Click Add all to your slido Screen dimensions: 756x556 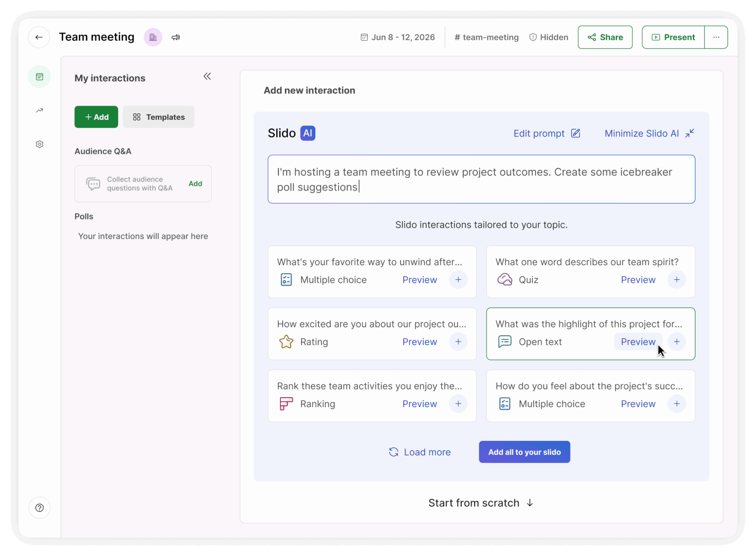pos(525,452)
